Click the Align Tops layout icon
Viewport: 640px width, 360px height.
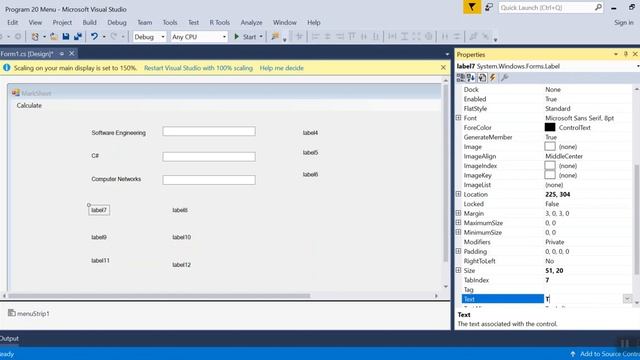352,37
